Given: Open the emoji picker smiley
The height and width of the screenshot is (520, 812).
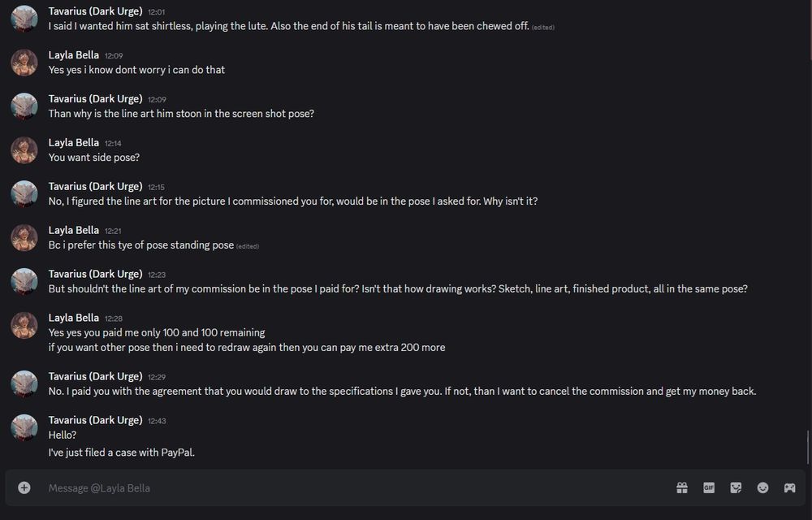Looking at the screenshot, I should click(762, 487).
